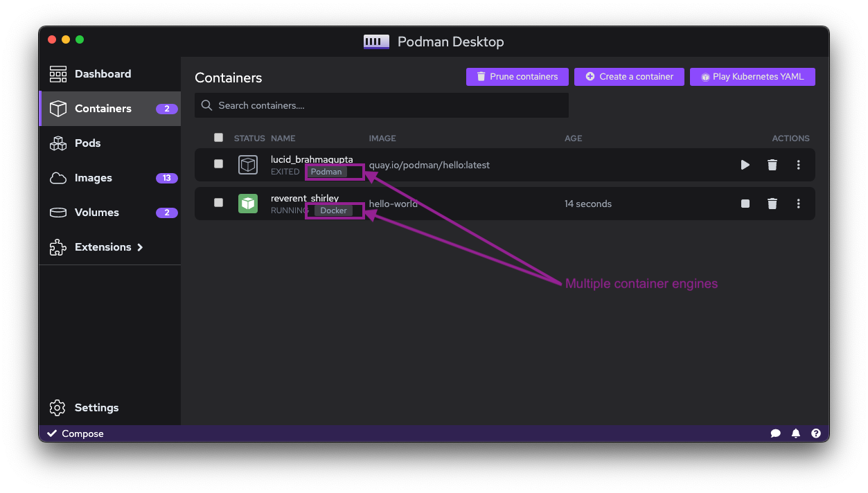The height and width of the screenshot is (493, 868).
Task: Check the reverent_shirley container checkbox
Action: click(219, 203)
